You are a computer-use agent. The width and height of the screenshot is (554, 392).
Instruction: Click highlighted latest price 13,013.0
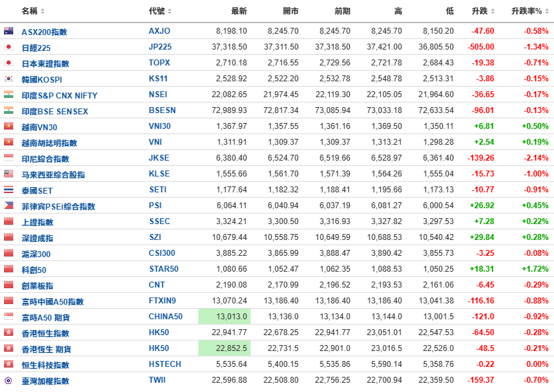pyautogui.click(x=224, y=317)
